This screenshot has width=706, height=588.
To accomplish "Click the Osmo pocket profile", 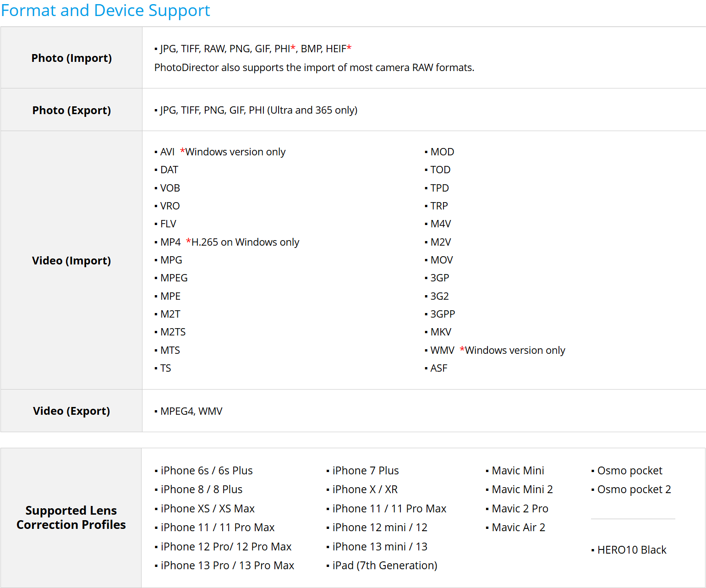I will click(x=630, y=471).
